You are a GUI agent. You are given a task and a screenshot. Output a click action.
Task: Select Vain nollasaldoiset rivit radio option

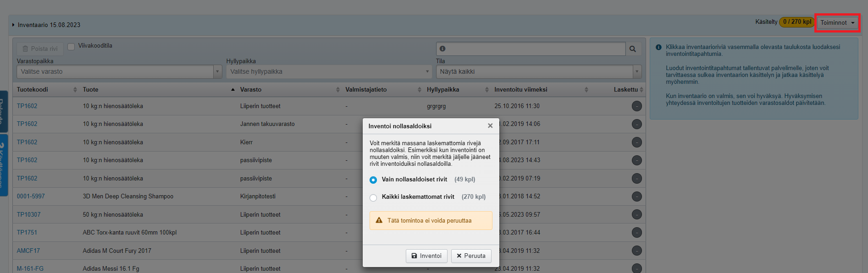(373, 180)
